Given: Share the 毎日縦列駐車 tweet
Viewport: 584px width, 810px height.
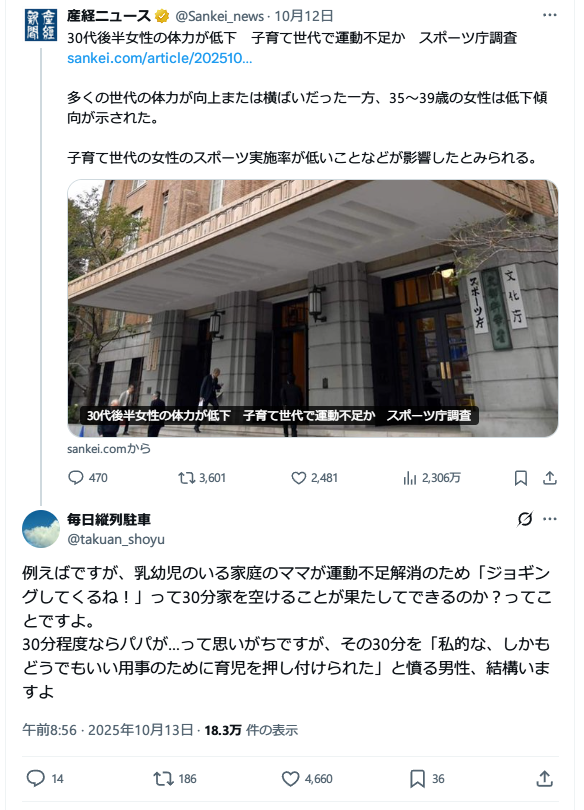Looking at the screenshot, I should point(545,778).
